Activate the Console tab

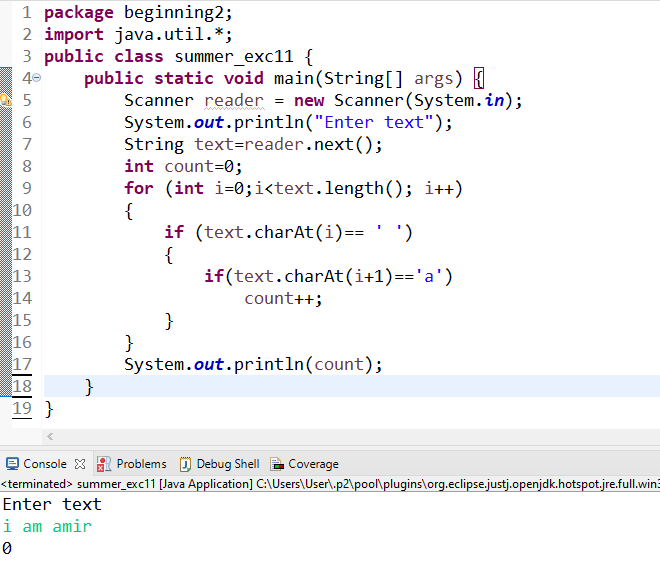tap(44, 464)
